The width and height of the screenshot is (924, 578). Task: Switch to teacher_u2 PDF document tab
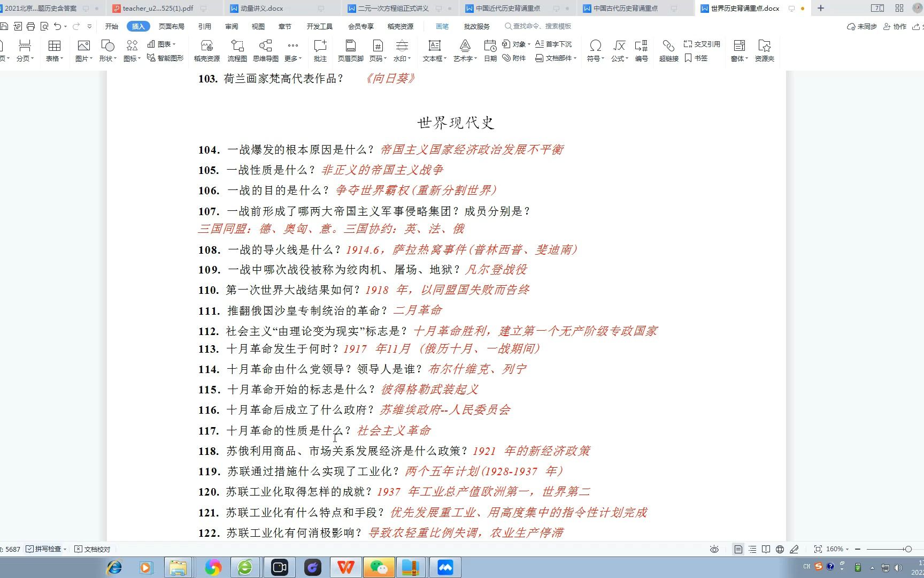click(x=158, y=8)
